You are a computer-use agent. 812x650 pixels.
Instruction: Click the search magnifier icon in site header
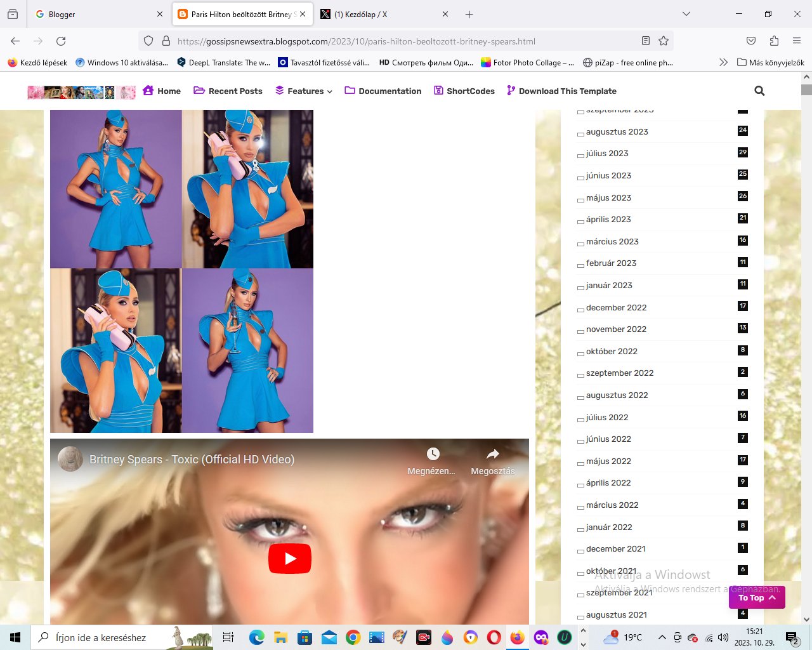coord(759,91)
